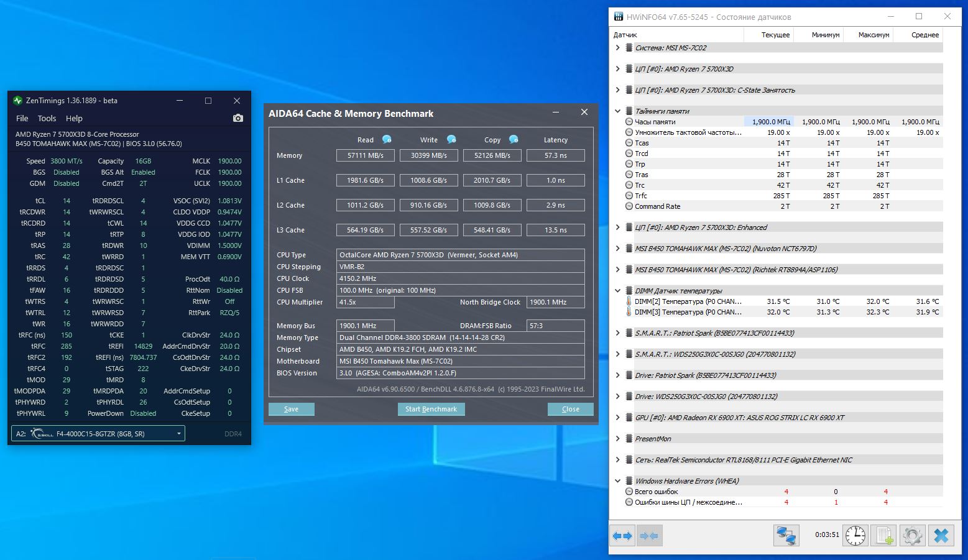
Task: Collapse the Windows Hardware Errors (WHEA) group
Action: pos(617,481)
